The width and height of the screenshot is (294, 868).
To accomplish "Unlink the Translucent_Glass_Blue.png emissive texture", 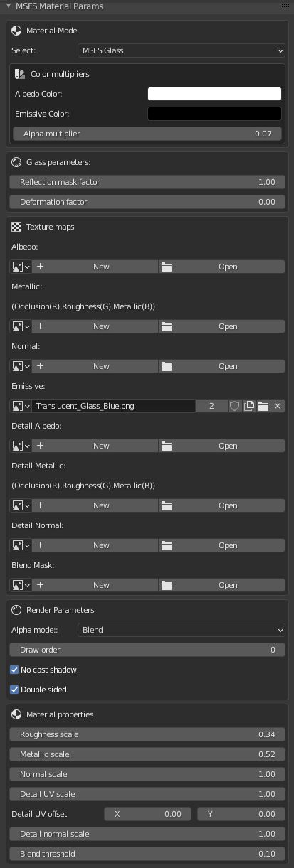I will (x=278, y=406).
